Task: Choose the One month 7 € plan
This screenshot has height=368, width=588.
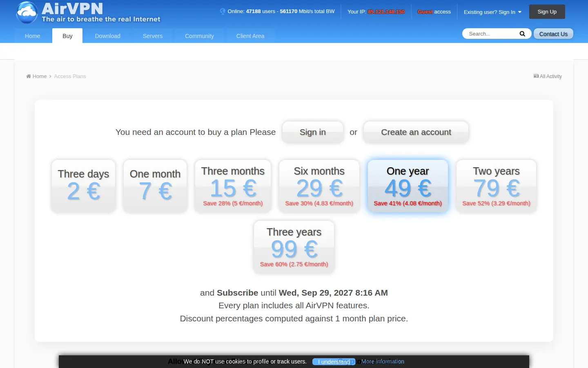Action: pos(155,186)
